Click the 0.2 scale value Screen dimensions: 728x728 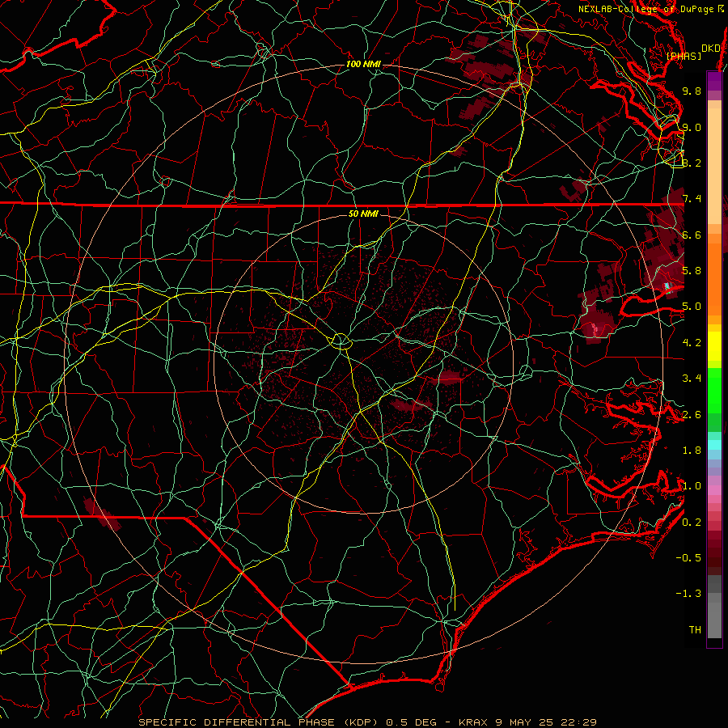point(692,523)
